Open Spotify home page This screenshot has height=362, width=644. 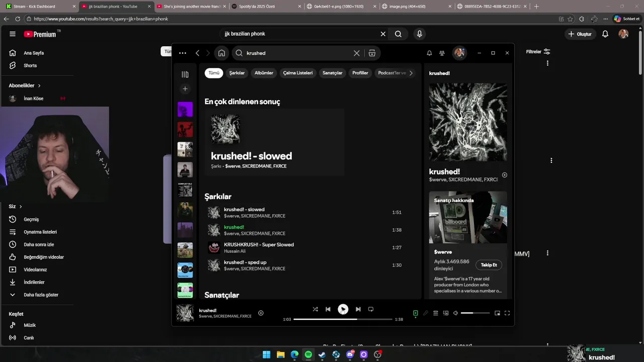221,53
